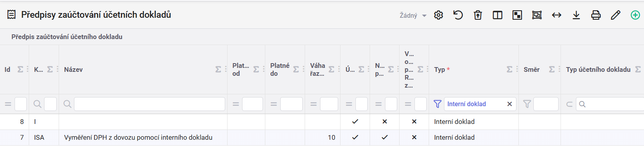
Task: Open the Typ column filter operator funnel
Action: (x=437, y=104)
